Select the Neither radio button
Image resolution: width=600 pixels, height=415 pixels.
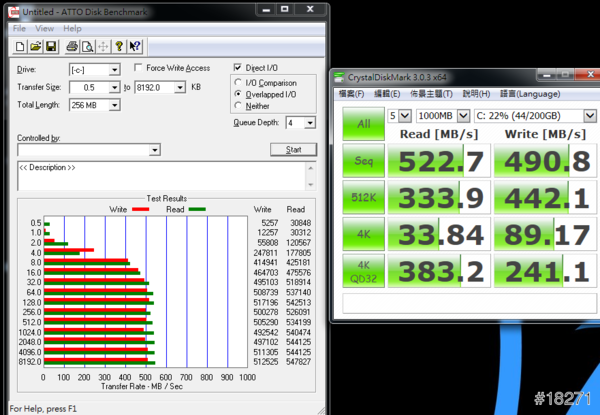237,105
